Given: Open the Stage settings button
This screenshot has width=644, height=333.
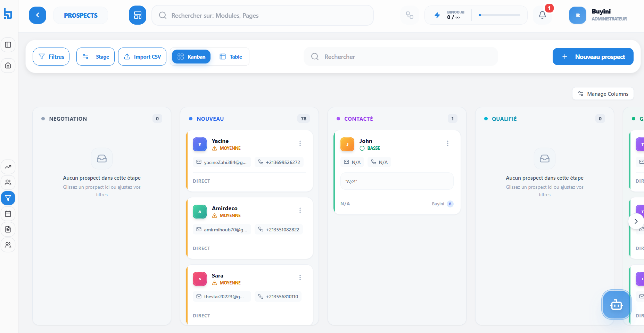Looking at the screenshot, I should coord(96,57).
